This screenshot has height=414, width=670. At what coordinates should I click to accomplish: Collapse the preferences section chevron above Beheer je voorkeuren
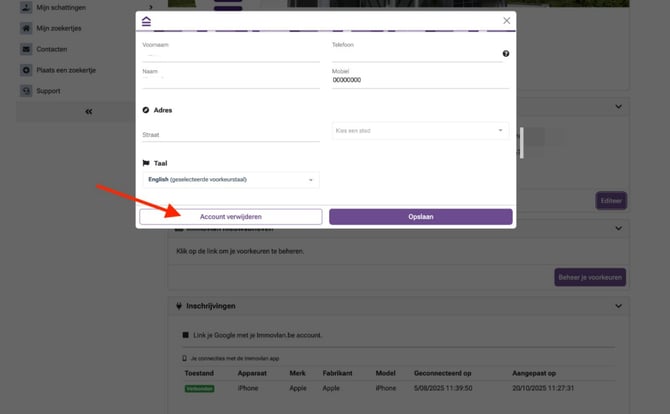pos(618,229)
